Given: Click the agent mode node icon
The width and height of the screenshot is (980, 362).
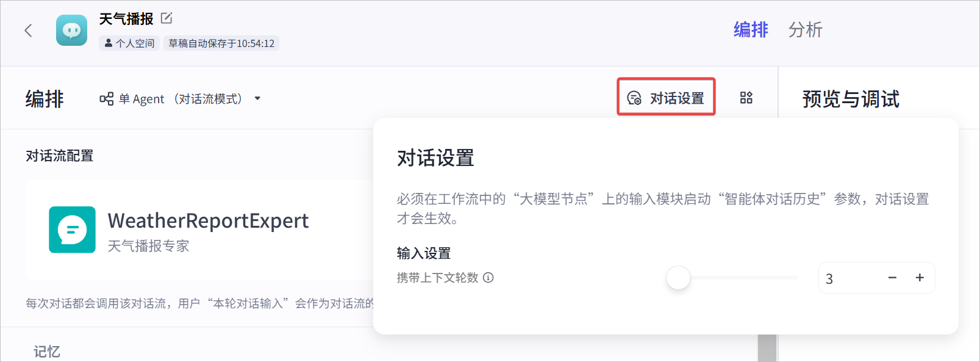Looking at the screenshot, I should [106, 99].
